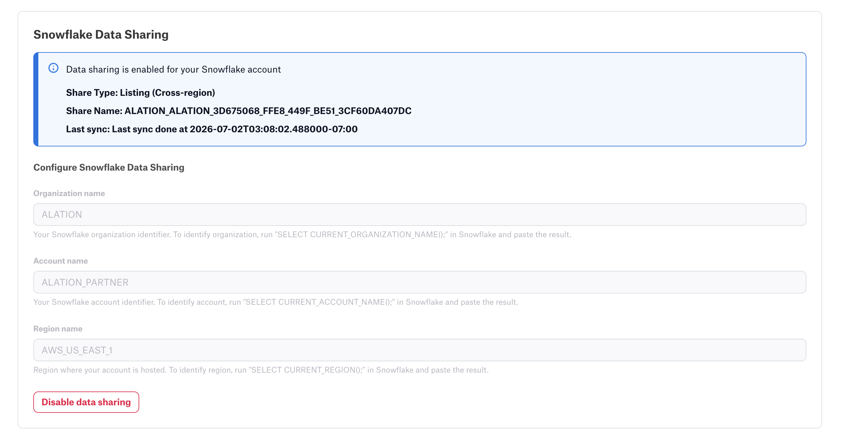Image resolution: width=868 pixels, height=443 pixels.
Task: Click the Snowflake Data Sharing heading
Action: point(101,35)
